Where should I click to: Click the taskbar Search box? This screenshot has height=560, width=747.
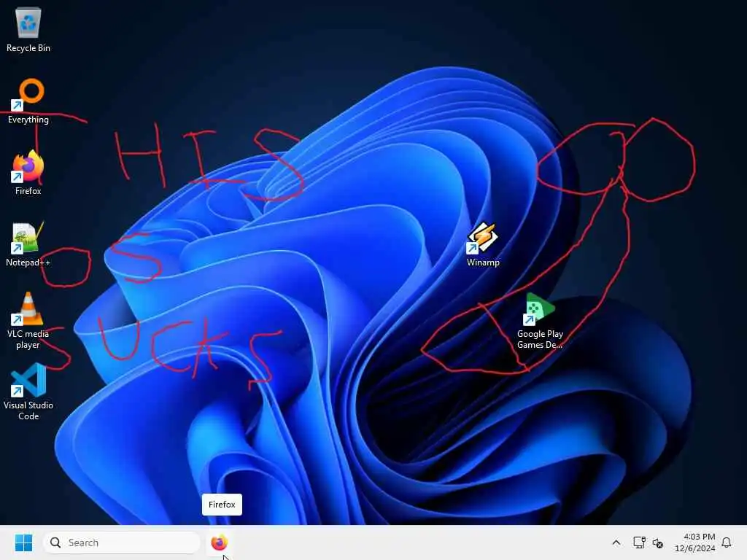122,542
